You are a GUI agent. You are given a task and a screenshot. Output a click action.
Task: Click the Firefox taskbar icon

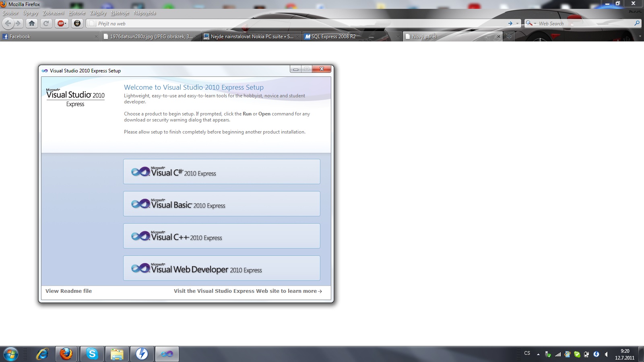66,354
